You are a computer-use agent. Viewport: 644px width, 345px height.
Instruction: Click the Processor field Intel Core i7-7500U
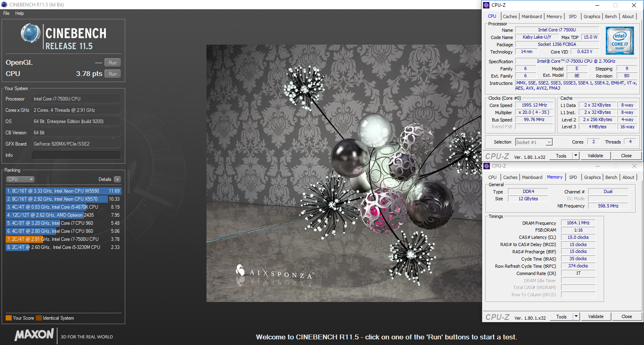click(76, 99)
